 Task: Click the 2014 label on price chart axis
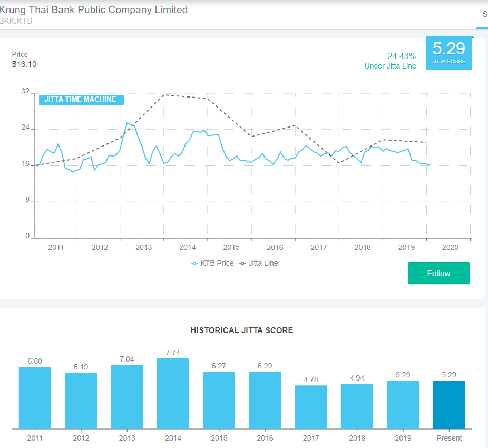tap(188, 247)
